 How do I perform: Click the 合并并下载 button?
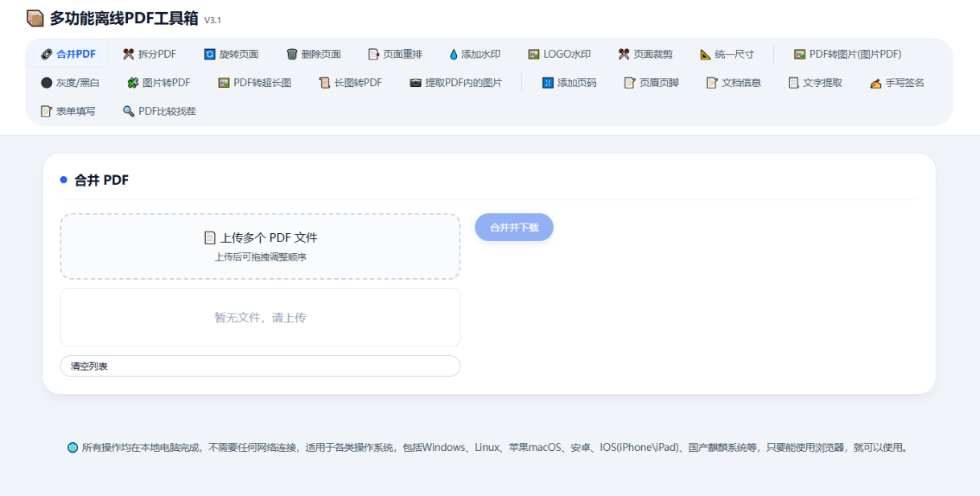pos(514,228)
